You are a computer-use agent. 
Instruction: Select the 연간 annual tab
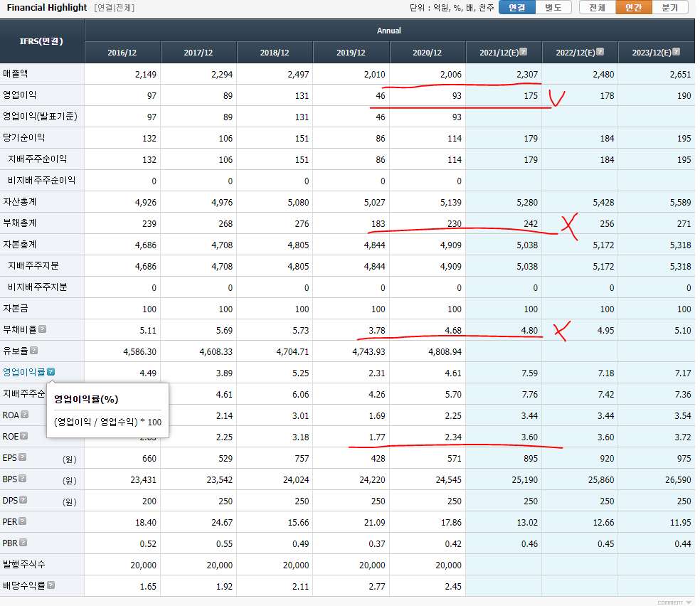click(634, 8)
